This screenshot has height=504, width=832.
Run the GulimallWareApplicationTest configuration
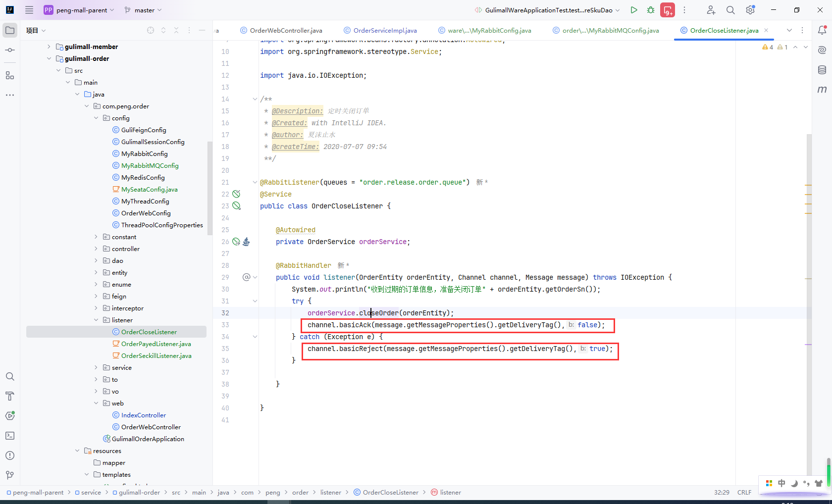pos(633,10)
